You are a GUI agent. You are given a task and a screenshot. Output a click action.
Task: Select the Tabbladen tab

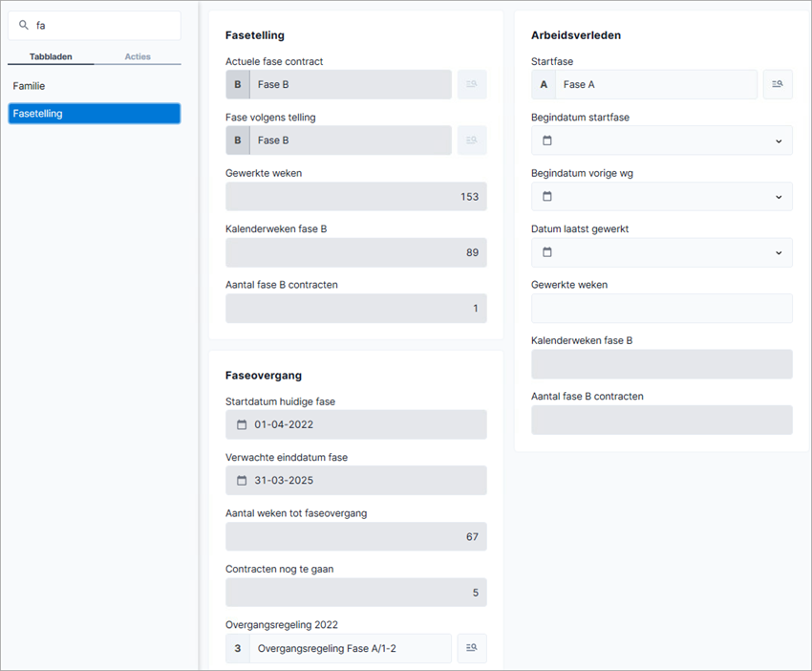point(51,56)
